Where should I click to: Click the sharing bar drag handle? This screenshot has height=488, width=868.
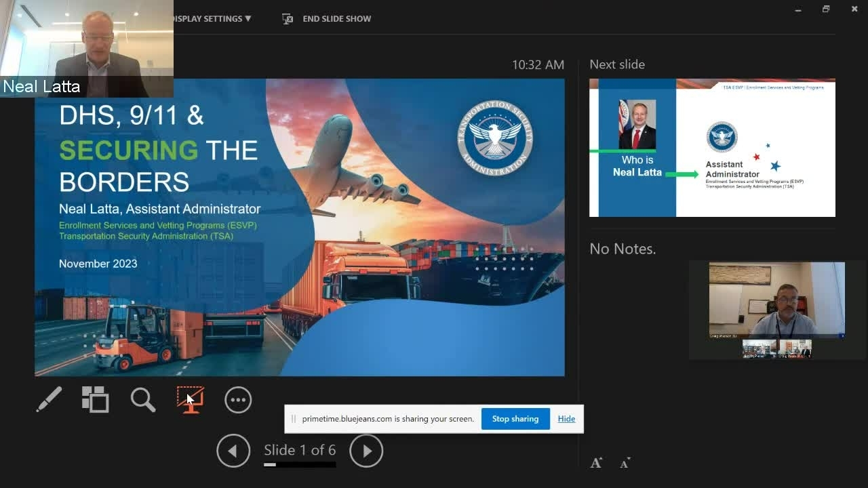(294, 419)
